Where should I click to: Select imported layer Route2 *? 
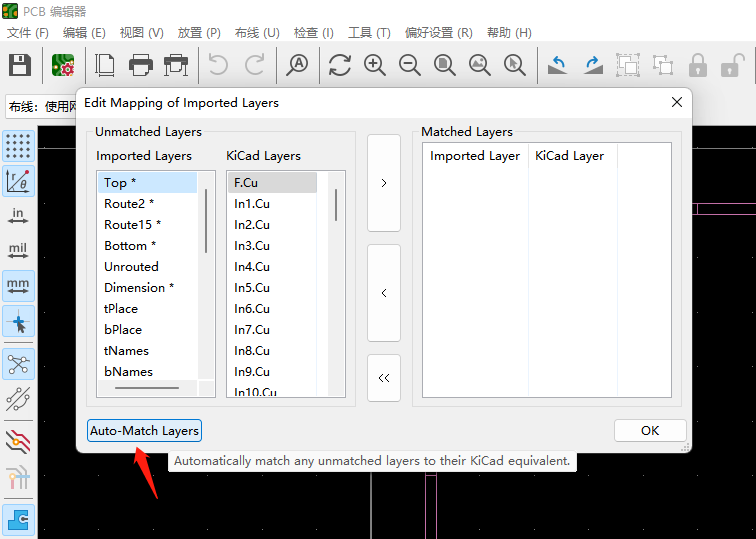(148, 203)
